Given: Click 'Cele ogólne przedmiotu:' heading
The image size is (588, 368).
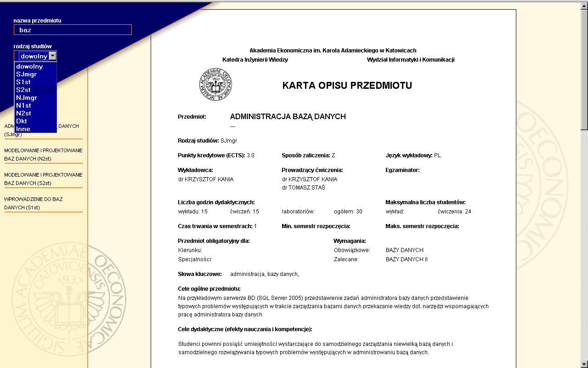Looking at the screenshot, I should coord(209,289).
